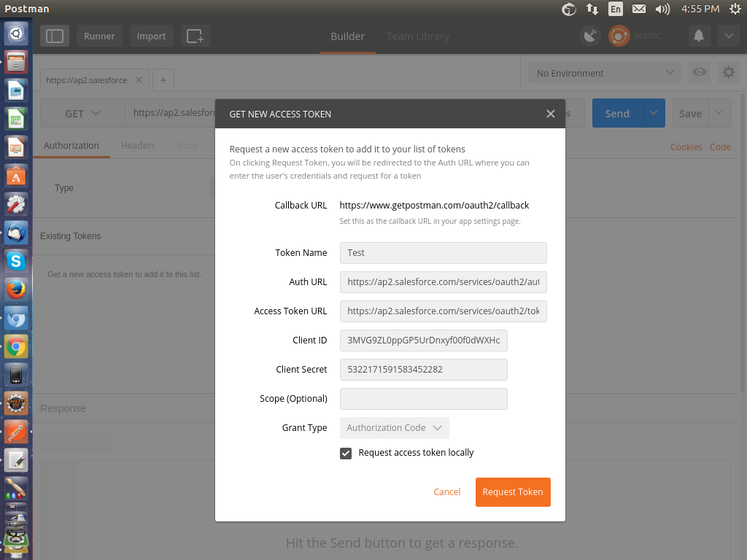The width and height of the screenshot is (747, 560).
Task: Click the callback URL text https://www.getpostman.com/oauth2/callback
Action: (434, 205)
